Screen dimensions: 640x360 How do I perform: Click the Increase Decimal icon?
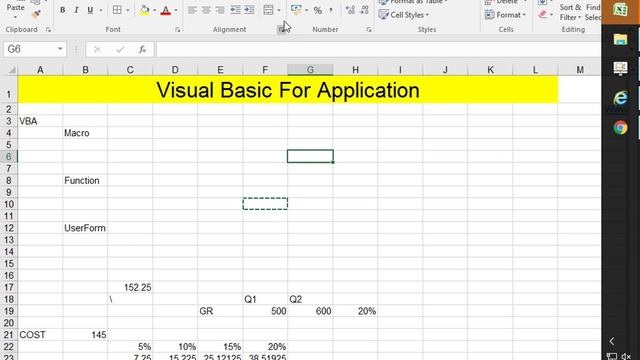tap(350, 10)
